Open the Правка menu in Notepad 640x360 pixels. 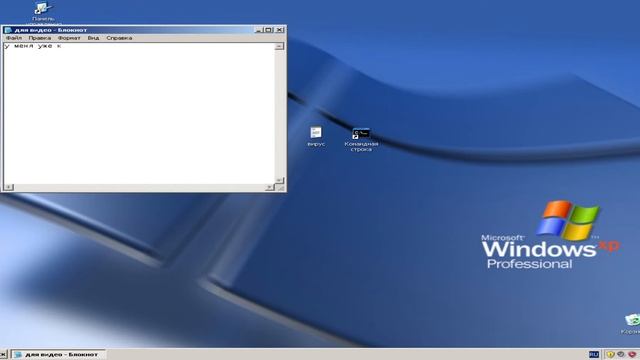click(x=40, y=38)
